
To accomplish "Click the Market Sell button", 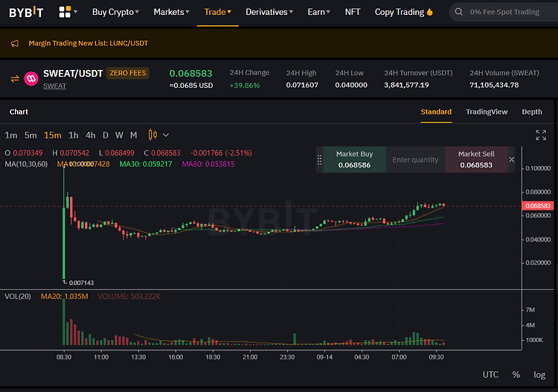I will click(x=476, y=160).
